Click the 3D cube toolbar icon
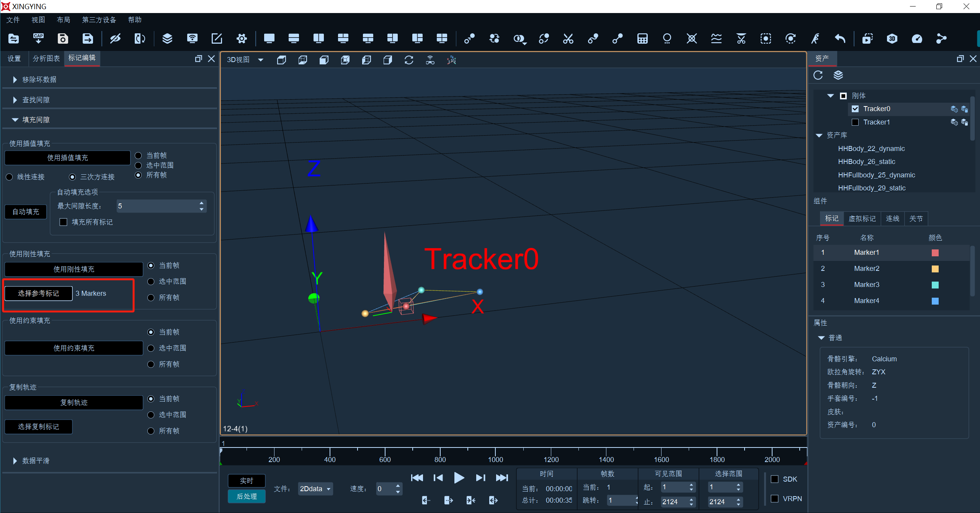980x513 pixels. 892,38
